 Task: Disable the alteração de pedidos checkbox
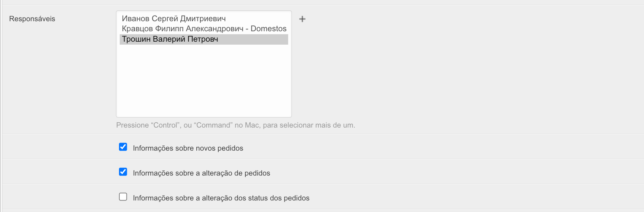pyautogui.click(x=123, y=172)
